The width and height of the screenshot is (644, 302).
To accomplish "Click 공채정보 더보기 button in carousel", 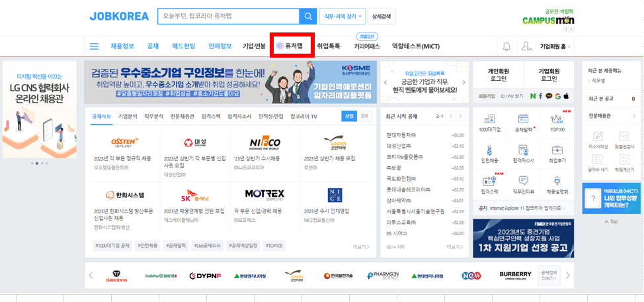I will click(549, 276).
